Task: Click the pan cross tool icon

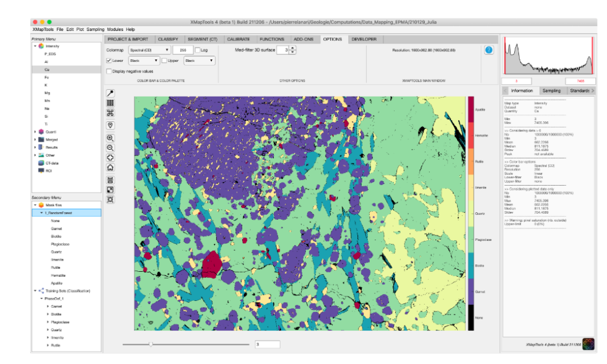Action: [110, 158]
